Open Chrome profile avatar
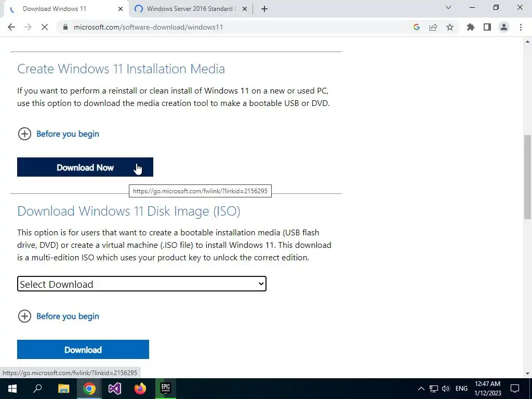The image size is (532, 399). (504, 27)
